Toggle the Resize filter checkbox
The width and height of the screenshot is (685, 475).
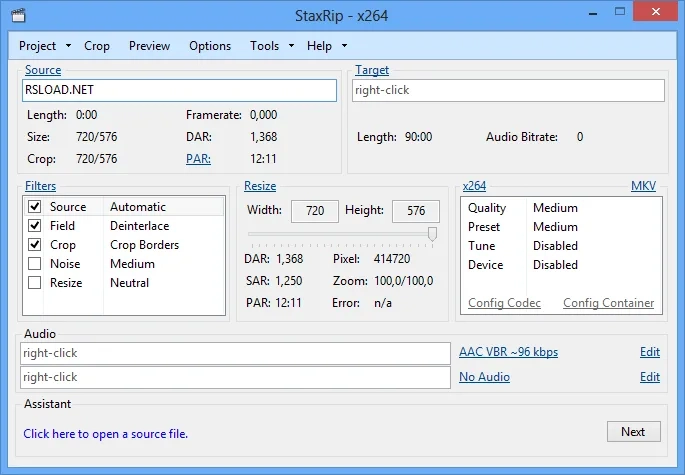tap(35, 283)
